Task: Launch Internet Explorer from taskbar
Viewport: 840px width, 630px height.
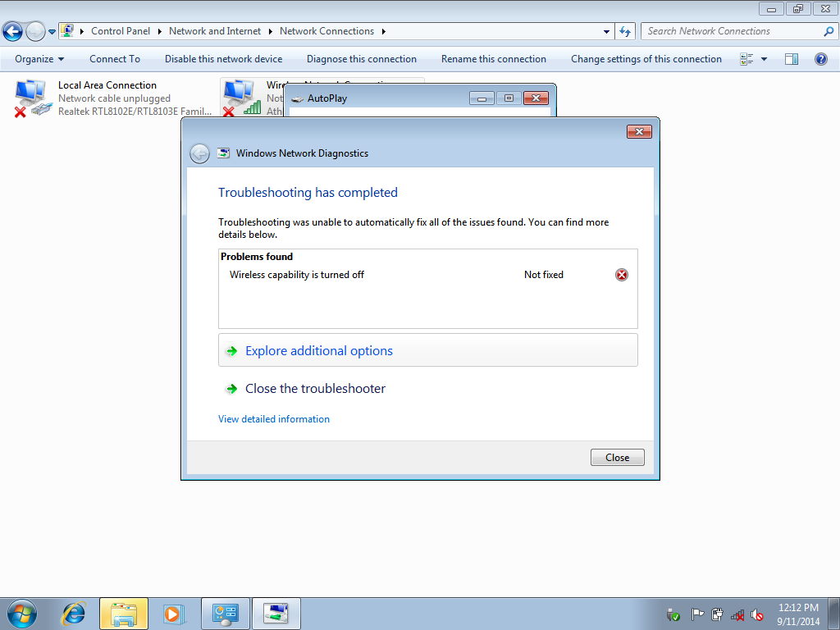Action: [x=73, y=614]
